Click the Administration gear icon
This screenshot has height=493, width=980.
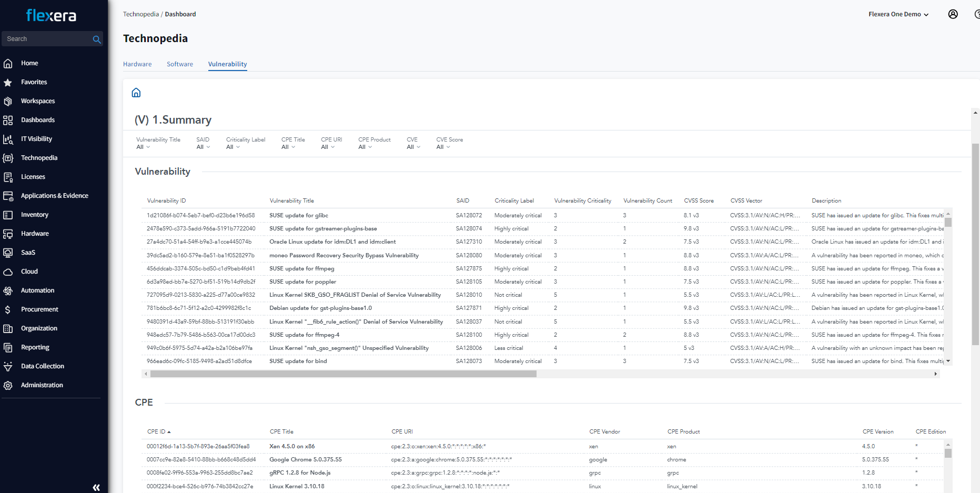(8, 385)
